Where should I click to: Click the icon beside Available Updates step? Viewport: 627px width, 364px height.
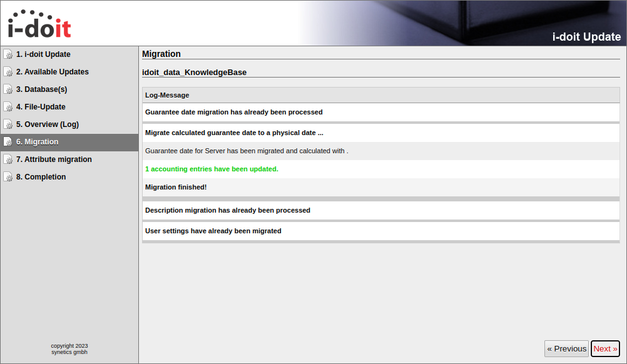pyautogui.click(x=8, y=72)
